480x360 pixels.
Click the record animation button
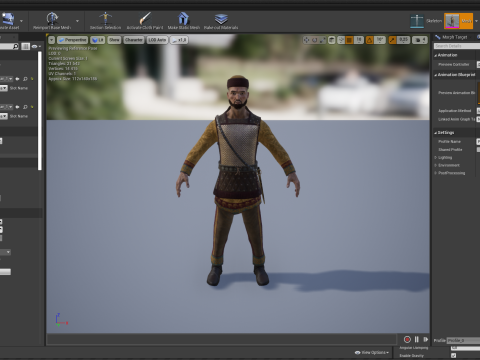pyautogui.click(x=407, y=339)
